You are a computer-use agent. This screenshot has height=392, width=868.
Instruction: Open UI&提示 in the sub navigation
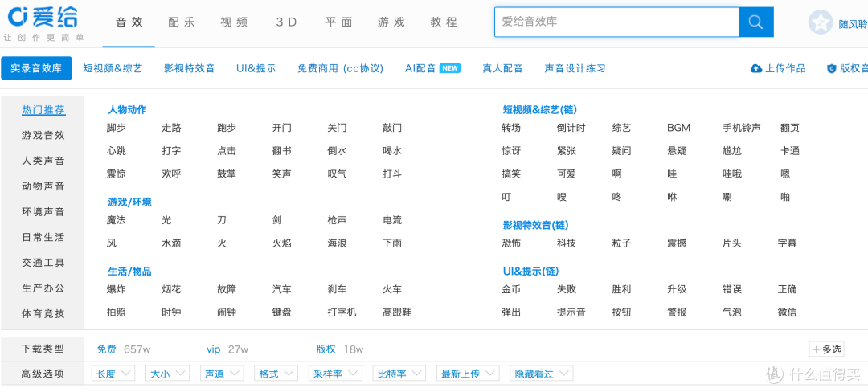pos(256,68)
